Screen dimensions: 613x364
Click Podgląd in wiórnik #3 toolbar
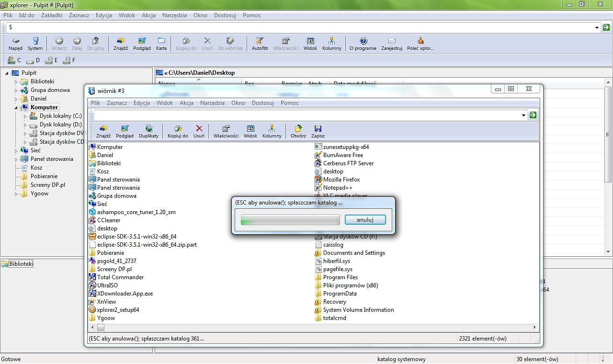[x=125, y=132]
